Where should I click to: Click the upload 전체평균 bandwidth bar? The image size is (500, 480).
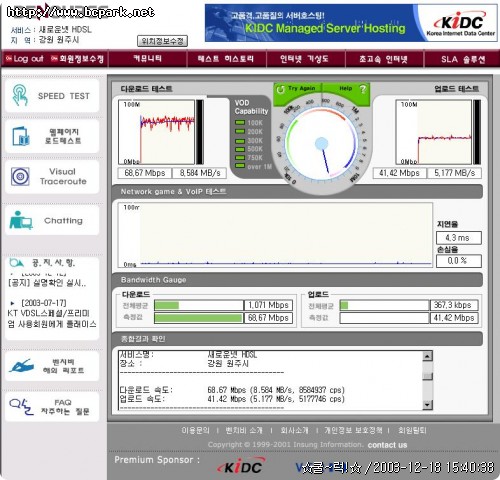click(384, 305)
